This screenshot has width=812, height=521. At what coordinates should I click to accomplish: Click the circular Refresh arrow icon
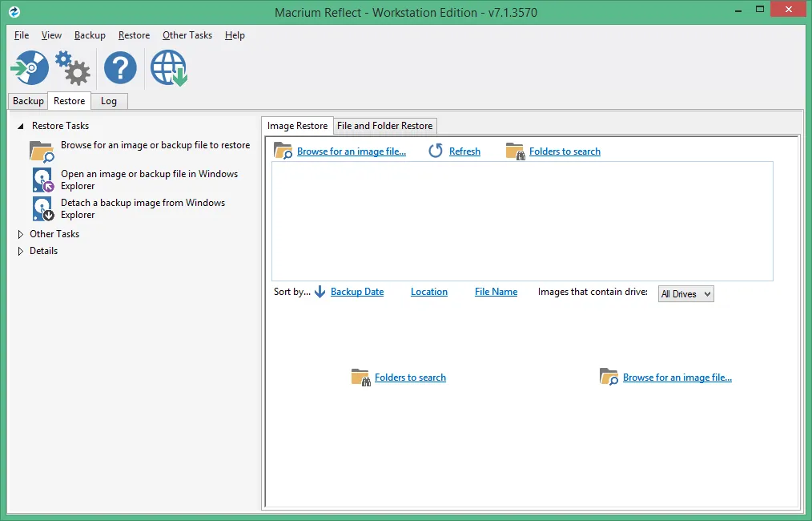click(x=436, y=151)
